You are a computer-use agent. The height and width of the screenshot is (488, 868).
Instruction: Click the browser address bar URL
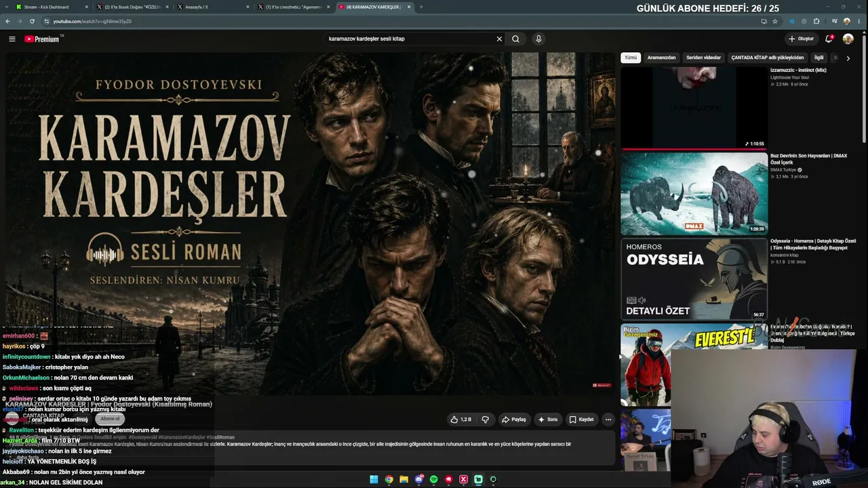click(92, 21)
